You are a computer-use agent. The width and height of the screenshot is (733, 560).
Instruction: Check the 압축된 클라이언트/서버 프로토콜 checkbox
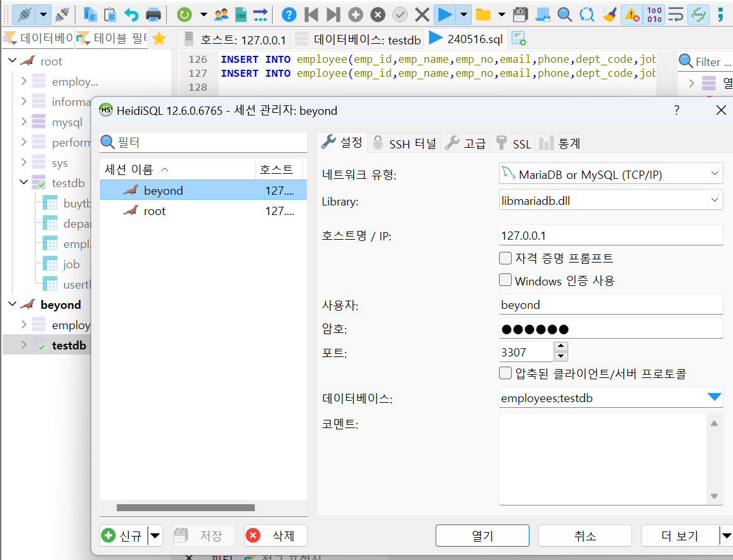505,373
